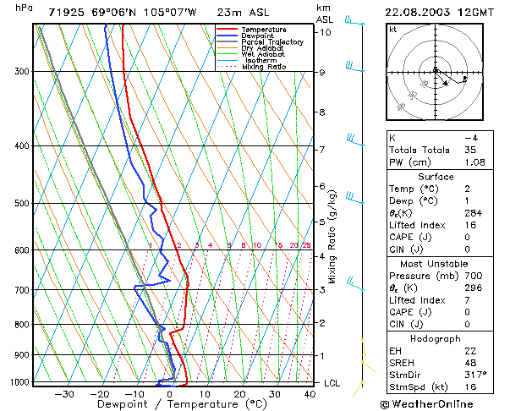The width and height of the screenshot is (532, 411).
Task: Click the 'Dewpoint / Temperature (°C)' axis title
Action: coord(182,404)
